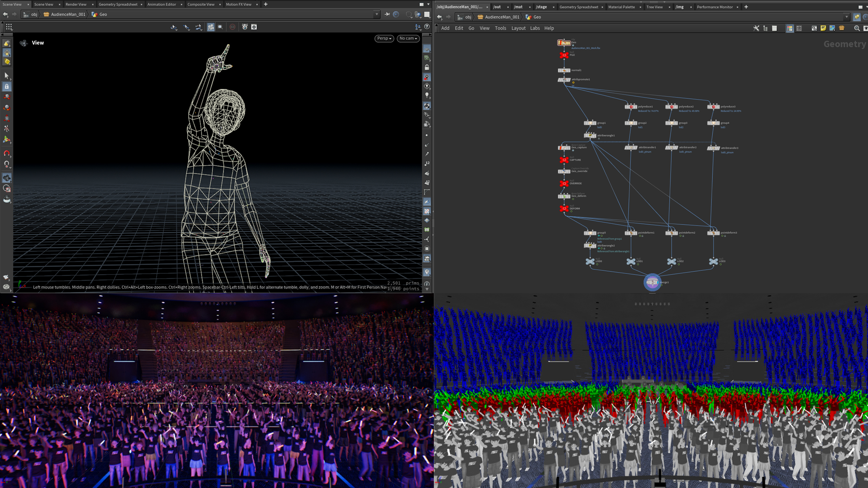The height and width of the screenshot is (488, 868).
Task: Add a new pane tab next to Motion FX View
Action: [x=265, y=4]
